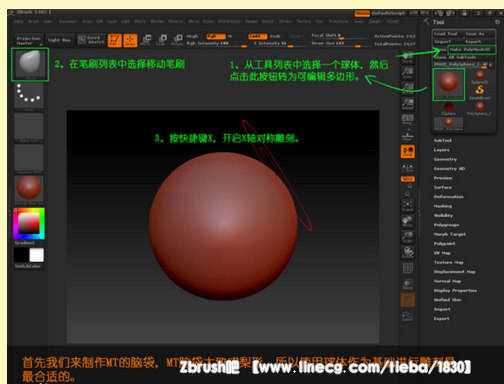Toggle the Floor grid
Image resolution: width=504 pixels, height=384 pixels.
[407, 135]
